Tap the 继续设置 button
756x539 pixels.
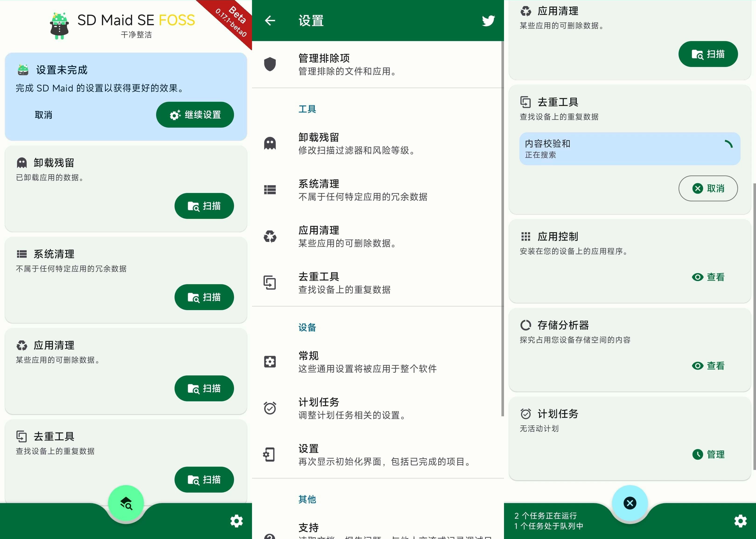195,115
